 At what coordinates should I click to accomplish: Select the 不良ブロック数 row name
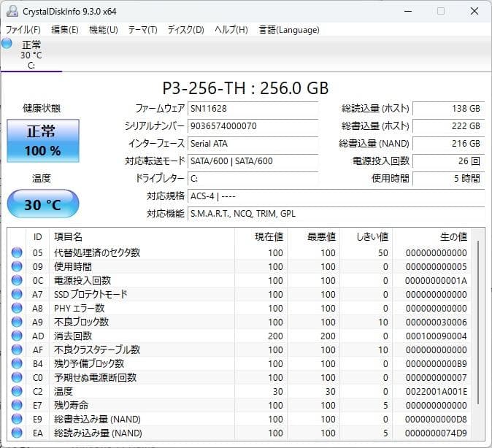tap(81, 322)
